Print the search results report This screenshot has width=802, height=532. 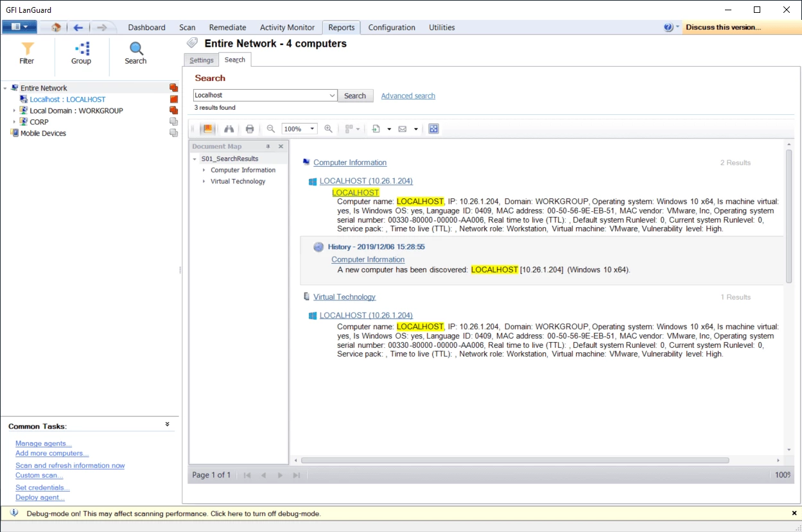pyautogui.click(x=249, y=128)
